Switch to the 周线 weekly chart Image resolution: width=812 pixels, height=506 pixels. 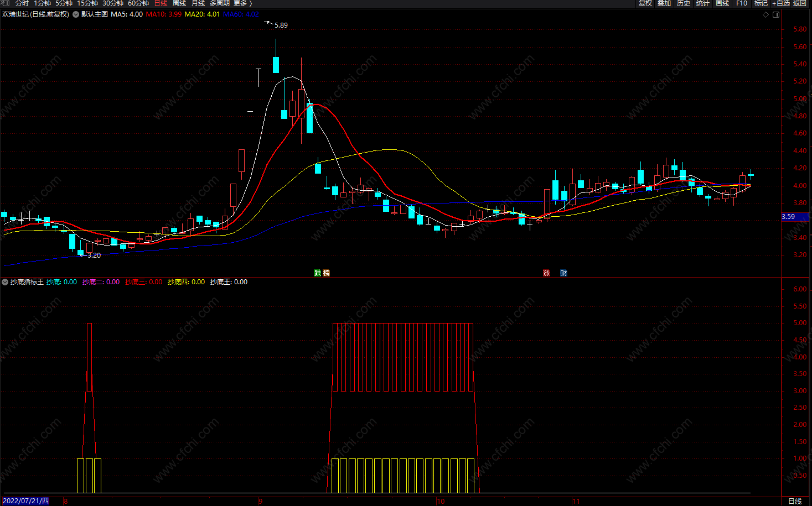[x=179, y=3]
